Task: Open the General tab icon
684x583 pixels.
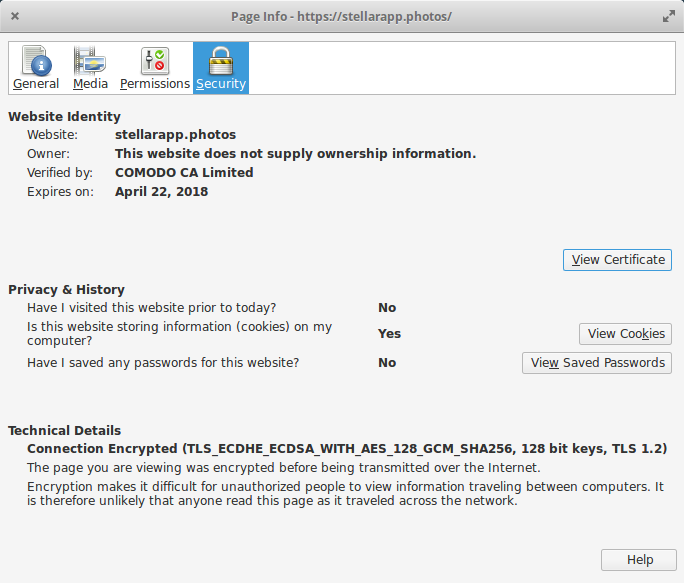Action: [36, 62]
